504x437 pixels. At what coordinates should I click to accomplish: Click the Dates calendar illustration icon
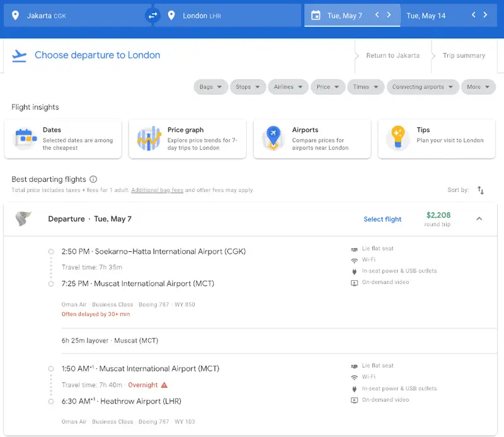tap(25, 138)
